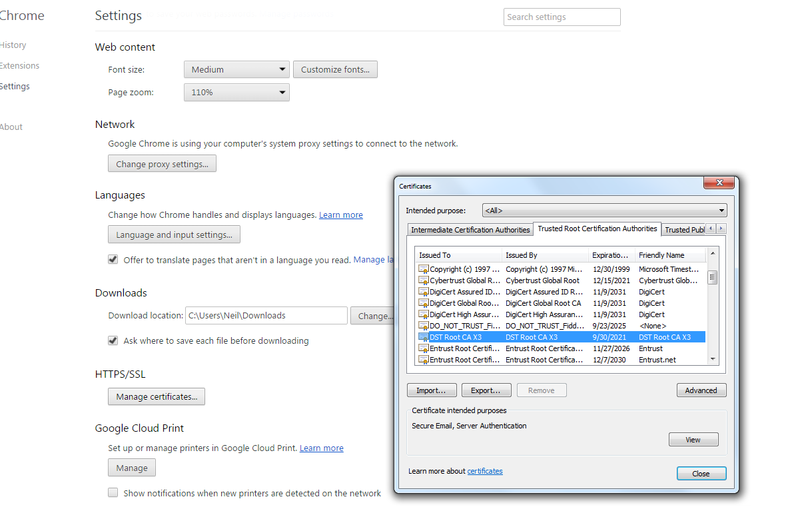Click the certificate list scrollbar thumb
Screen dimensions: 812x519
(x=713, y=278)
